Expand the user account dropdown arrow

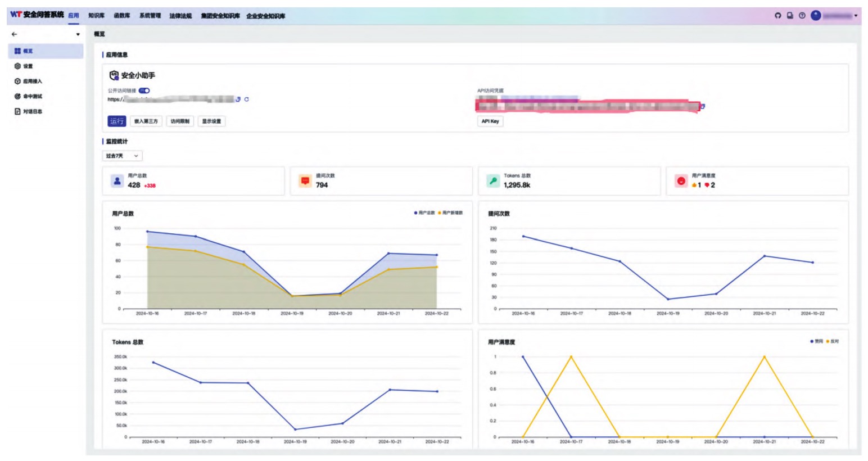click(x=856, y=16)
